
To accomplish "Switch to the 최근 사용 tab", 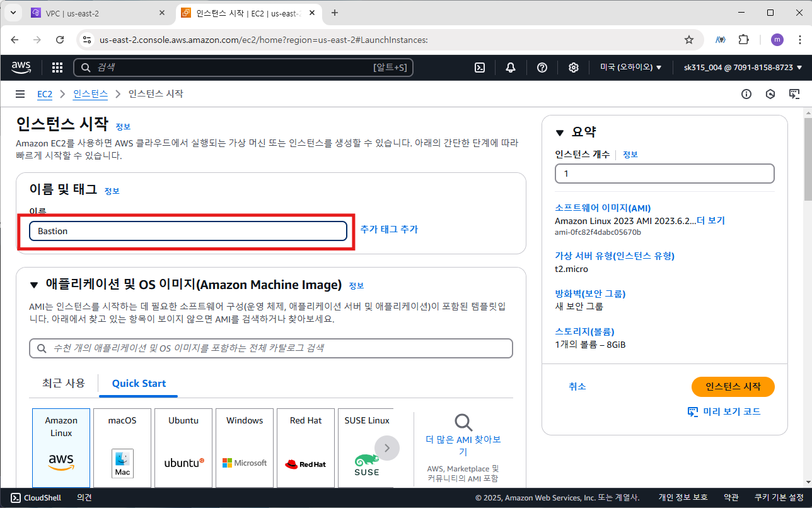I will coord(63,383).
